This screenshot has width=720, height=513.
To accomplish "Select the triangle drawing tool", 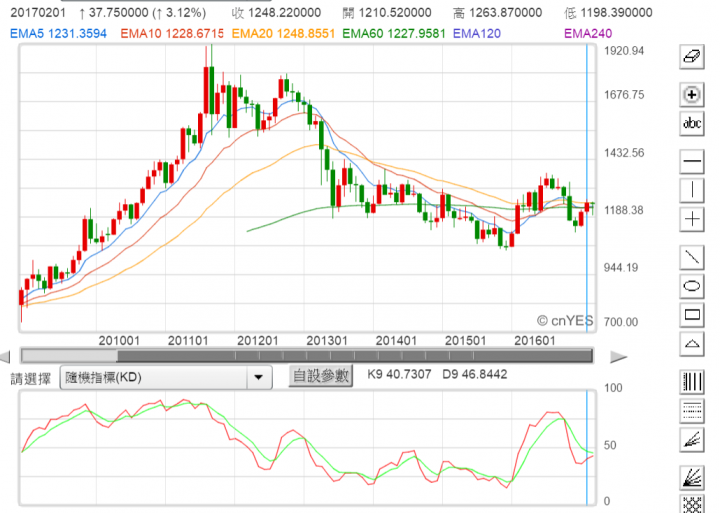I will [691, 343].
